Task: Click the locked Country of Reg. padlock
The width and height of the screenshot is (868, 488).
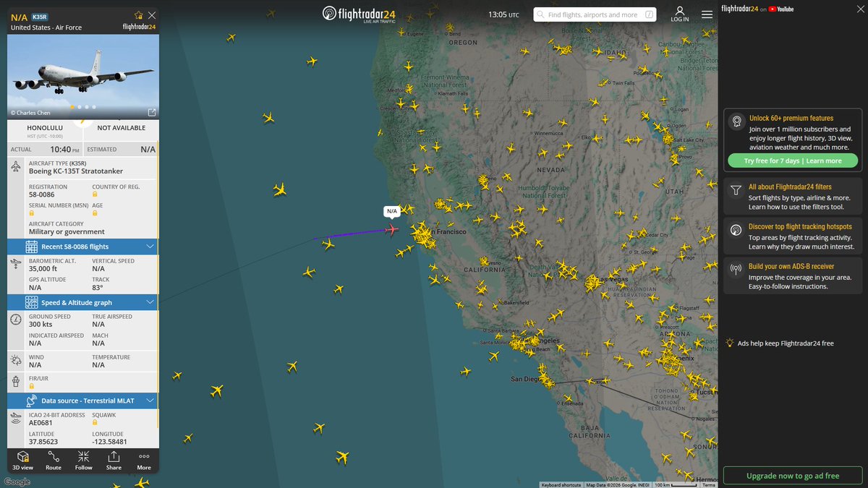Action: 95,194
